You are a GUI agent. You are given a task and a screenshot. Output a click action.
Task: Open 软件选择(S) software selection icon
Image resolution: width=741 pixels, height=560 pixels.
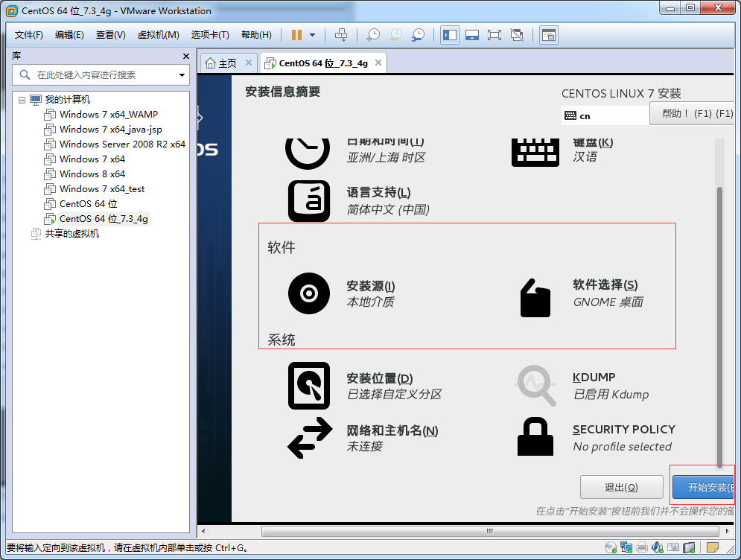click(x=535, y=298)
